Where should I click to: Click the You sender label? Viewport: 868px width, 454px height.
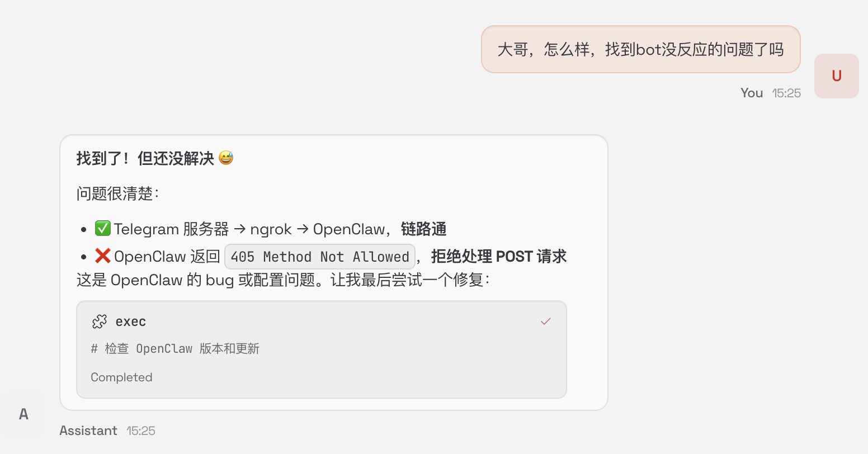point(752,93)
